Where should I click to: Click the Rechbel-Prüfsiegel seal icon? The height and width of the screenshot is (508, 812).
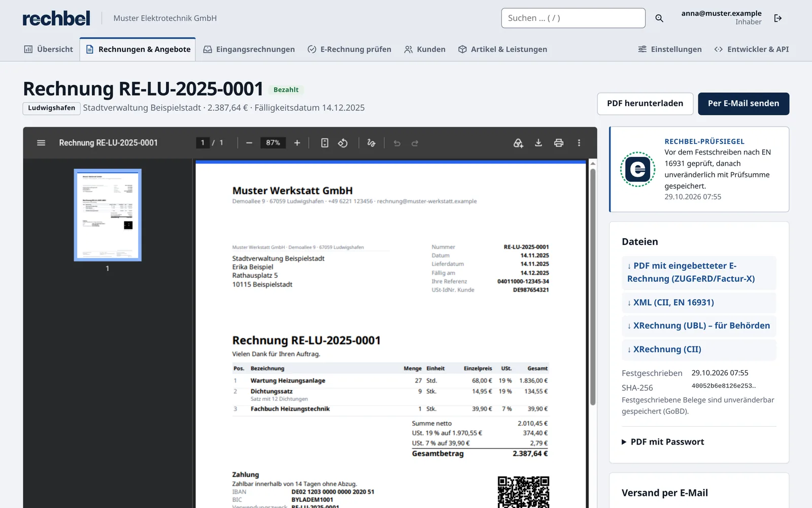pos(638,169)
